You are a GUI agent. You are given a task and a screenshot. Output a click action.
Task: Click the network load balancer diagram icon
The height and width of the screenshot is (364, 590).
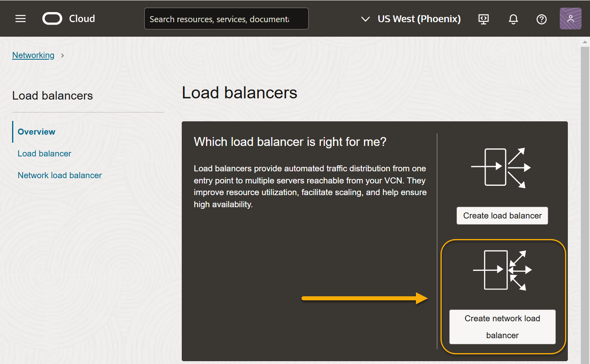pos(502,270)
